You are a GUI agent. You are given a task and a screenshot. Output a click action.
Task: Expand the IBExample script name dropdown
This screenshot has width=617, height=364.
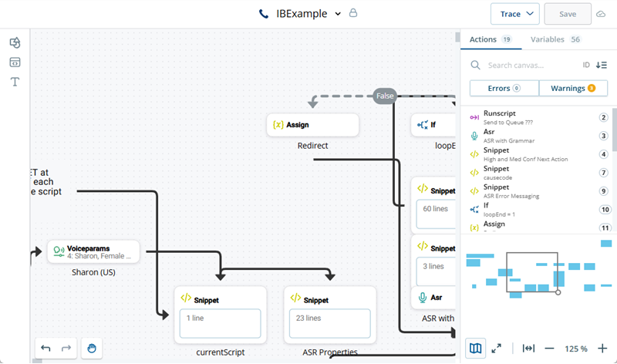click(x=338, y=14)
